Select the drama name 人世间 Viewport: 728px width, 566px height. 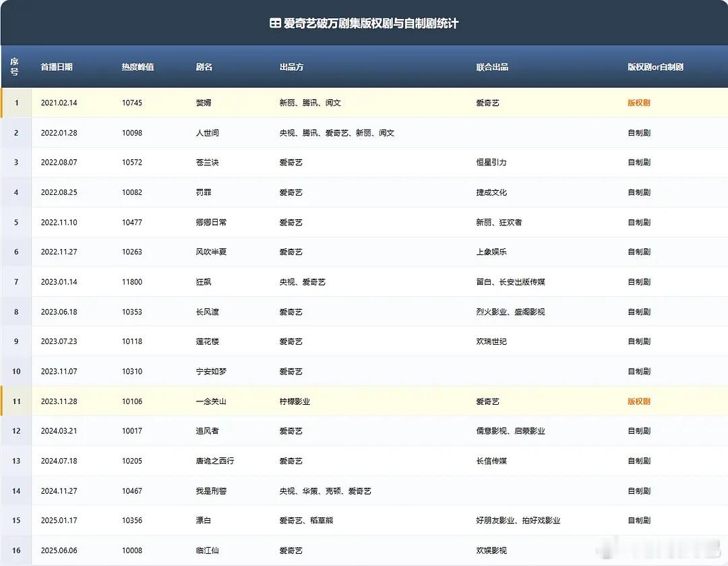207,133
